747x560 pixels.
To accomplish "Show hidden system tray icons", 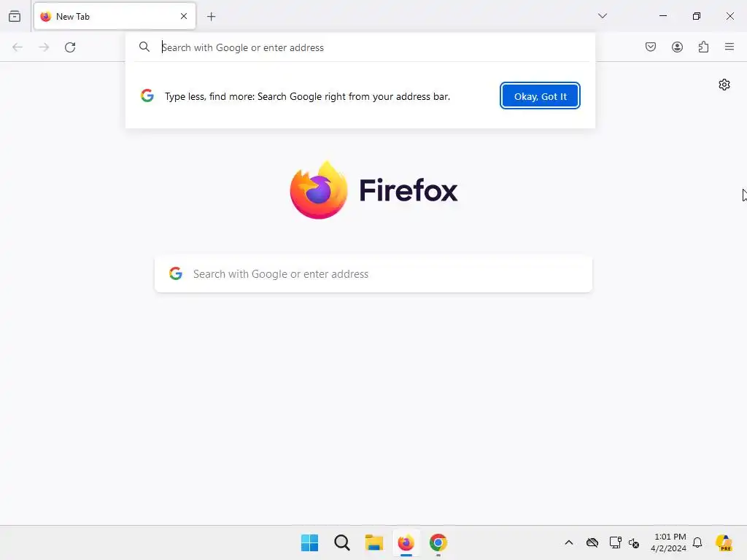I will coord(569,542).
